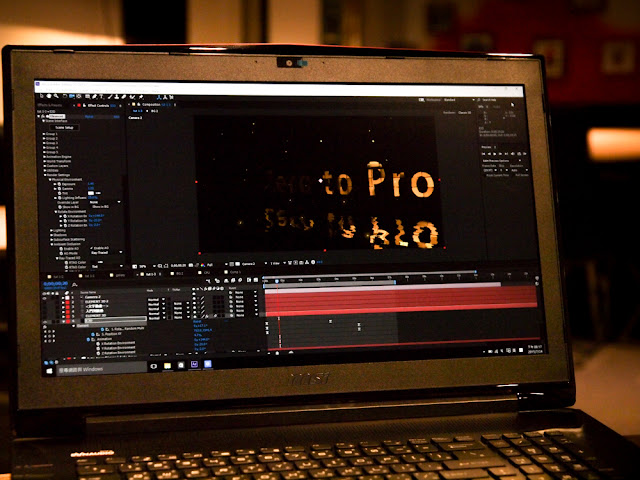Click the Tint color swatch

click(91, 193)
